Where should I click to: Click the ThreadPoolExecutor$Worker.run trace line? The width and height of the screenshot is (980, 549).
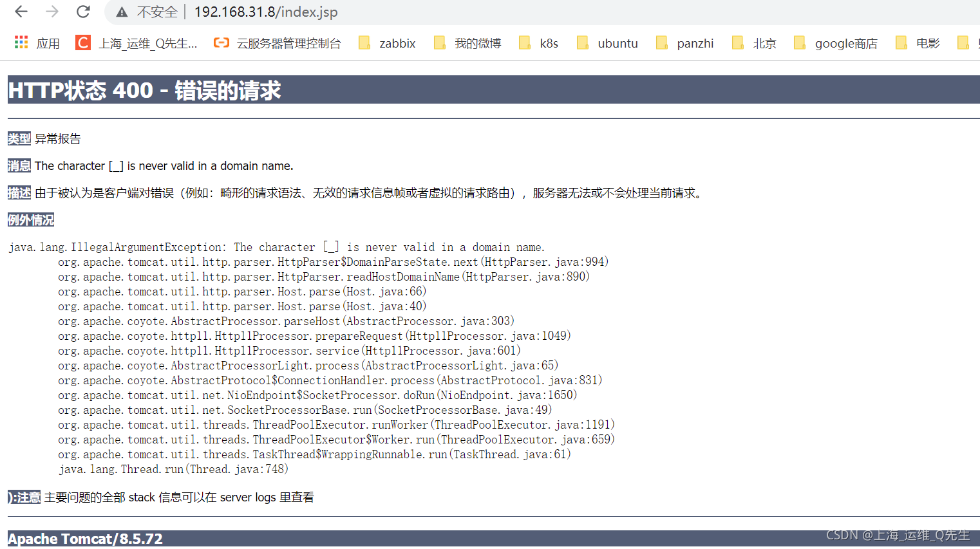point(336,440)
